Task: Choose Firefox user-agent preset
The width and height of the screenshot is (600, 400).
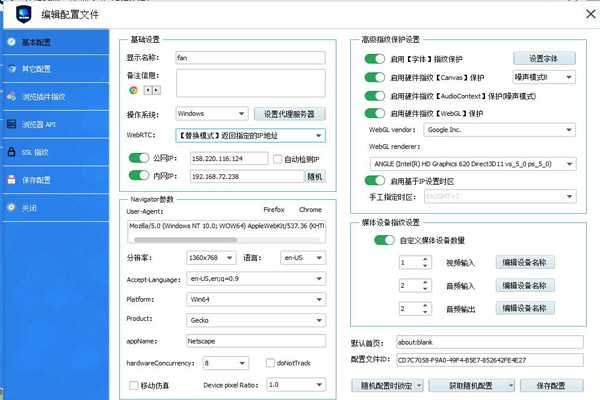Action: point(274,209)
